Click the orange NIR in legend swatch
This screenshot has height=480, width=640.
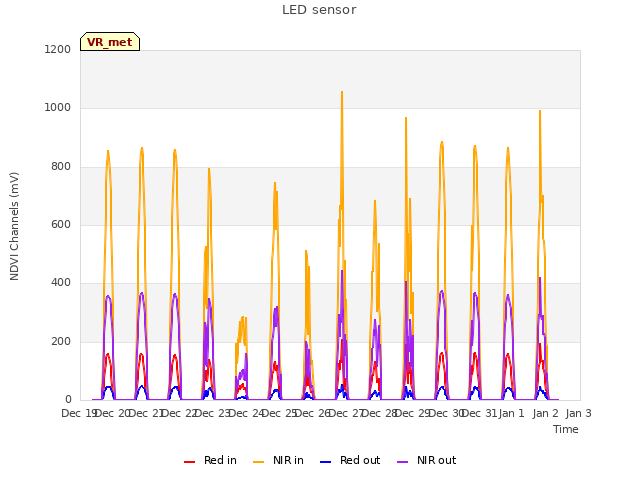[x=259, y=462]
